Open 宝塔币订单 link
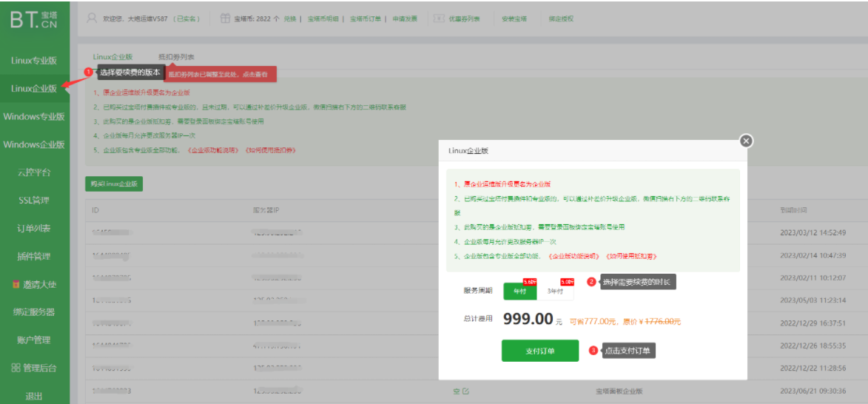The image size is (868, 404). [x=366, y=18]
